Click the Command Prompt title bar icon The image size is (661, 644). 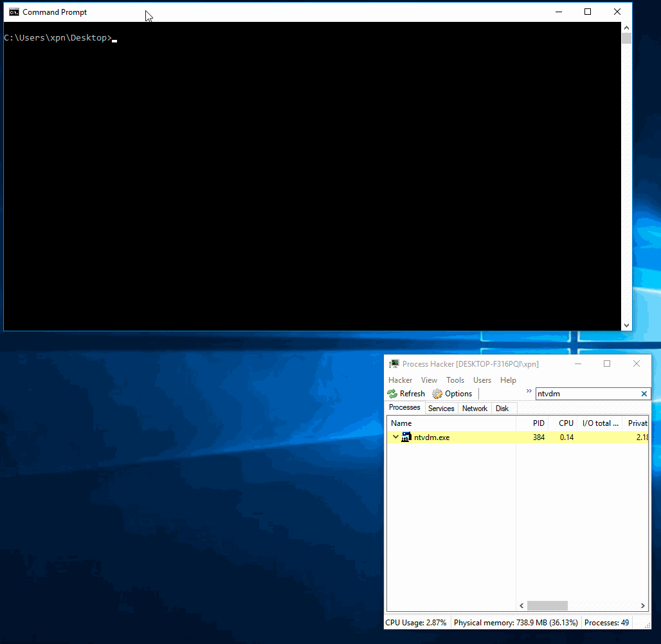(14, 12)
